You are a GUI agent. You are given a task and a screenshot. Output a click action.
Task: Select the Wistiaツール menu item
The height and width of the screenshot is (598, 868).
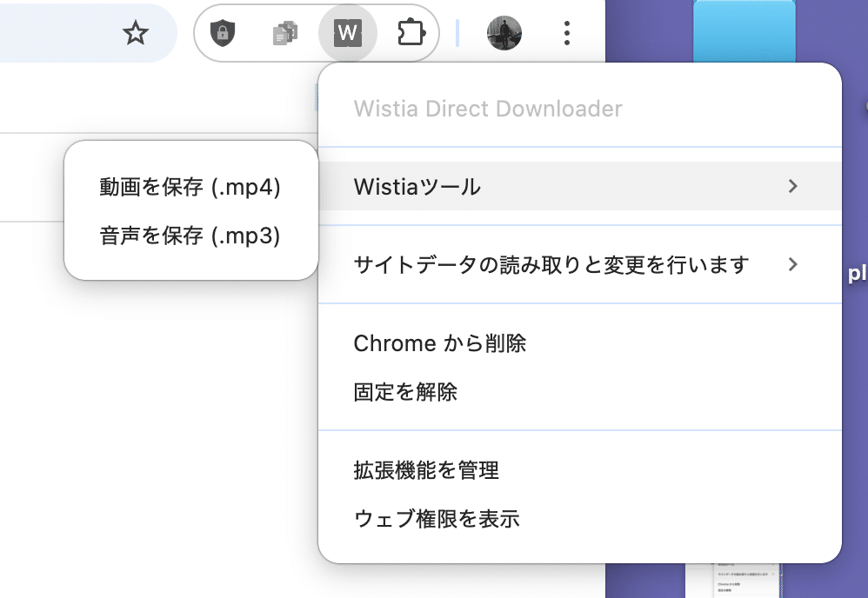(417, 186)
